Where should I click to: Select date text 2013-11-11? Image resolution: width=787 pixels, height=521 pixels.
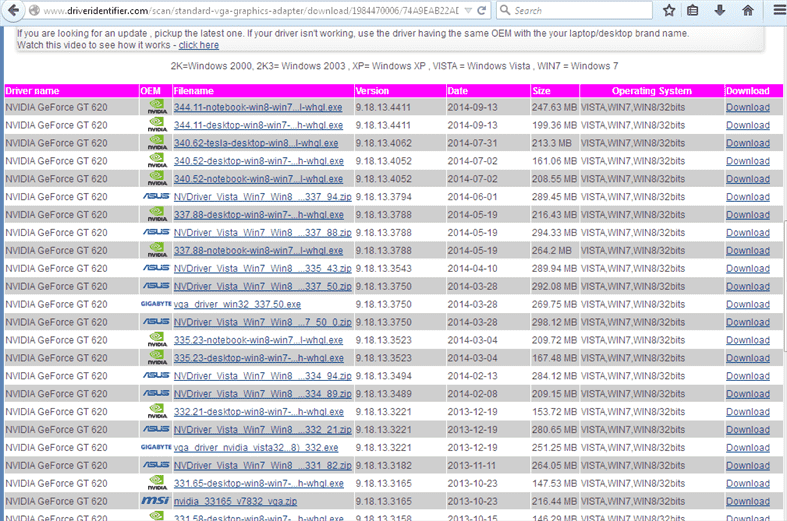tap(472, 466)
